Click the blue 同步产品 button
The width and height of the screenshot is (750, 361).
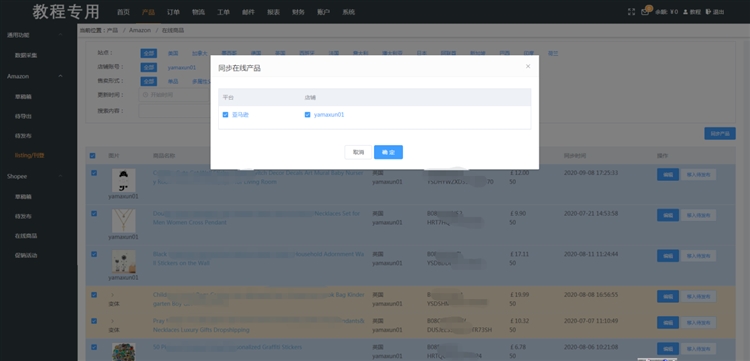[720, 134]
